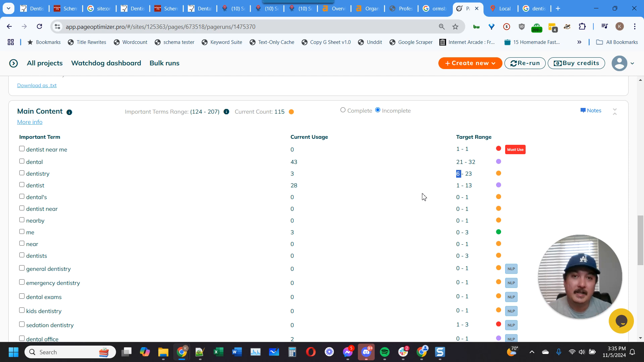This screenshot has height=362, width=644.
Task: Click the All projects tab
Action: (45, 63)
